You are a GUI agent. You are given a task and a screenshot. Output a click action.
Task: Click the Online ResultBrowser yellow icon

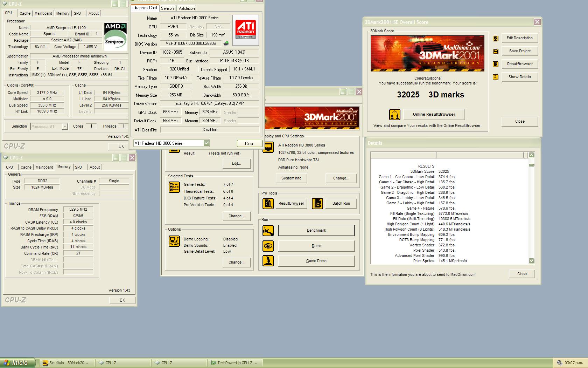395,115
